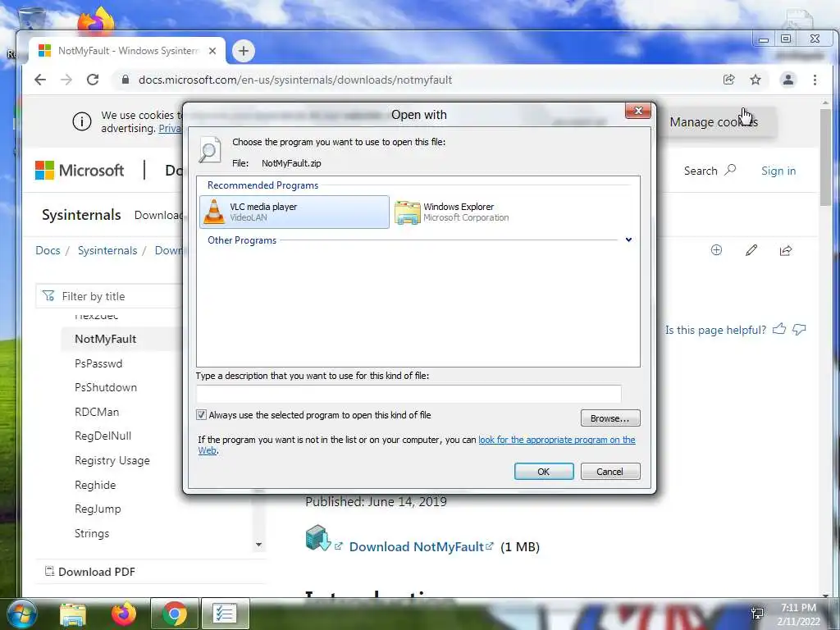Open Registry Usage in sidebar

point(112,461)
